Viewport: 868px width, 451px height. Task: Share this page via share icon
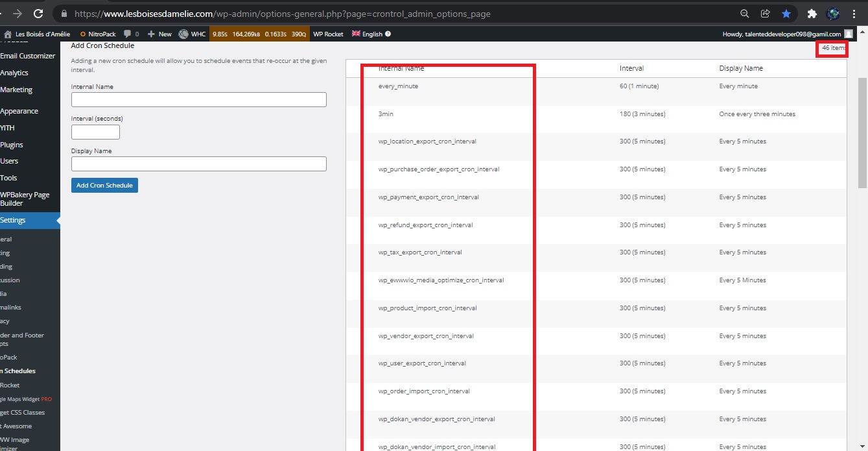click(x=766, y=14)
